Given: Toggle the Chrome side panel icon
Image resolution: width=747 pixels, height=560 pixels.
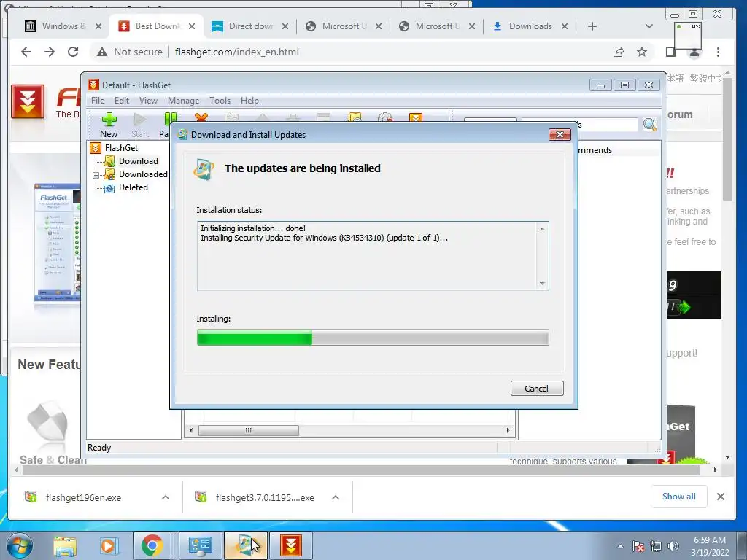Looking at the screenshot, I should pos(671,52).
